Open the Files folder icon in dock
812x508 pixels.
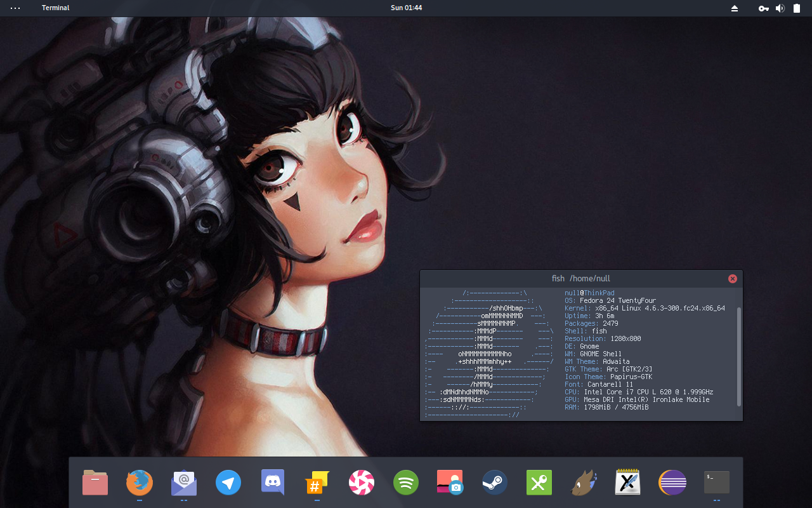click(x=95, y=483)
